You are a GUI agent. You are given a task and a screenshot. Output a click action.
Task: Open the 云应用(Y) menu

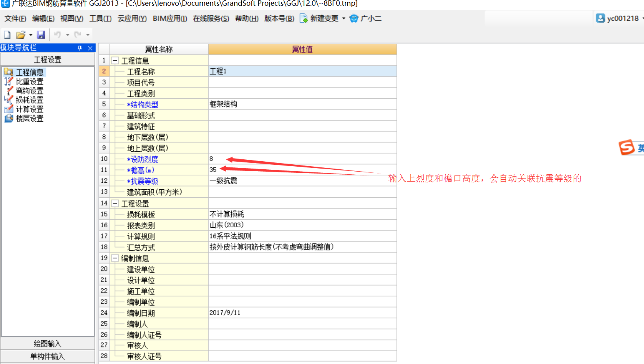click(132, 18)
